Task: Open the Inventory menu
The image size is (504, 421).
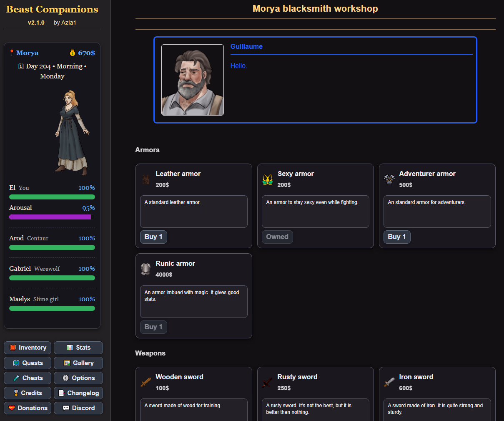Action: [x=28, y=348]
